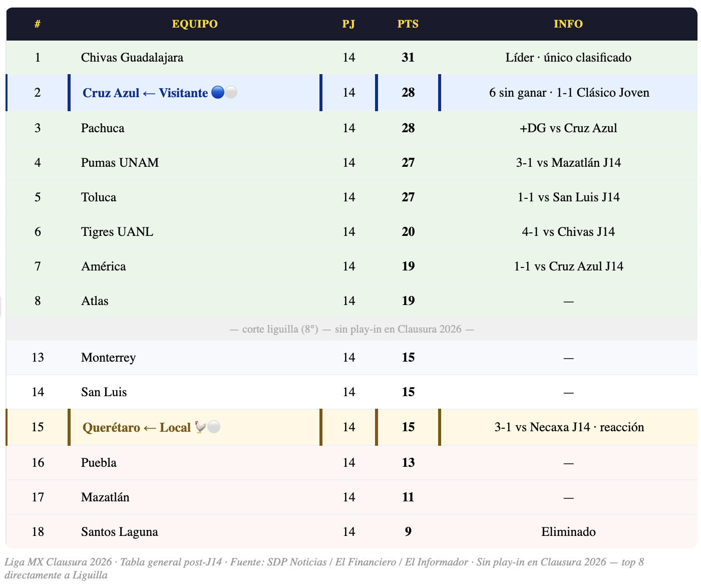Click the rooster emoji beside Querétaro
Screen dimensions: 701x588
tap(207, 427)
